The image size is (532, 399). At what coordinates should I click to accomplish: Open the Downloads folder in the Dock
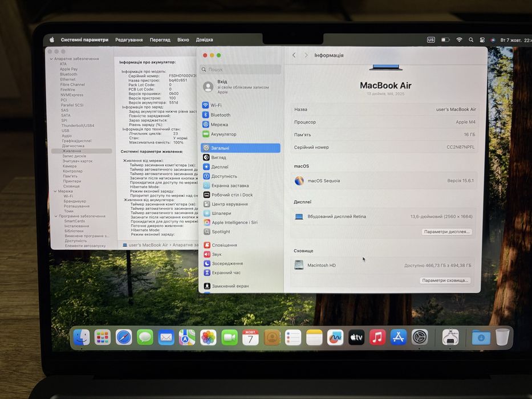coord(481,337)
